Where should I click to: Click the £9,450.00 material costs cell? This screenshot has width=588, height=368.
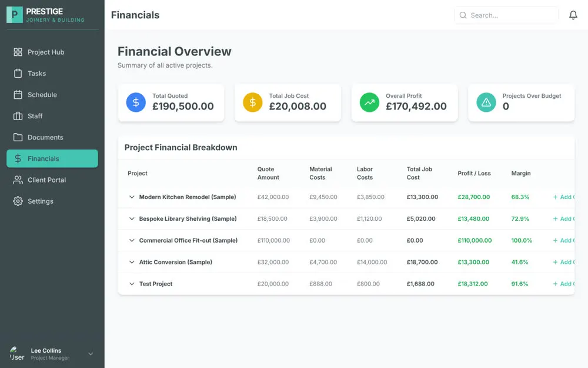(x=323, y=197)
